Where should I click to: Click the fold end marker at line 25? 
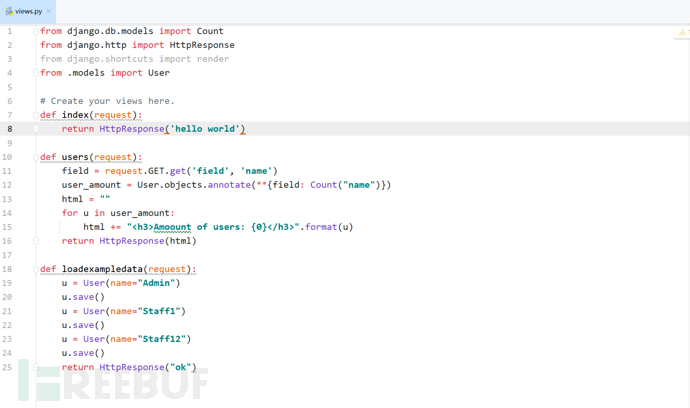click(x=36, y=367)
